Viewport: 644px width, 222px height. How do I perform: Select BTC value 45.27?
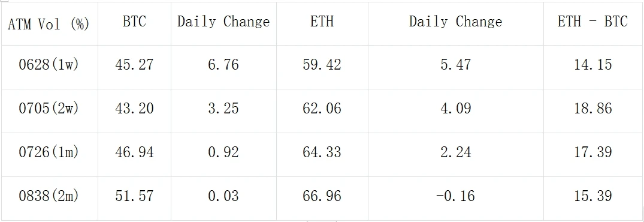pos(134,65)
